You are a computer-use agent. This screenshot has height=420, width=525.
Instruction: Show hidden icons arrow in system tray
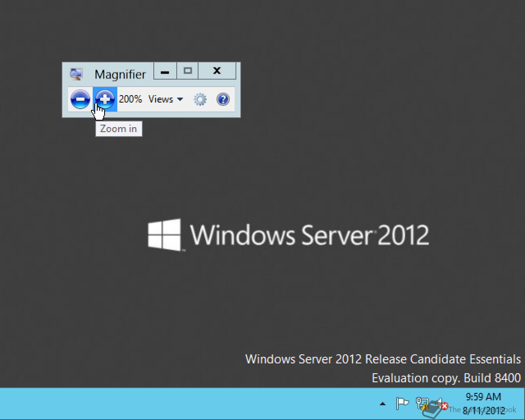[x=383, y=404]
